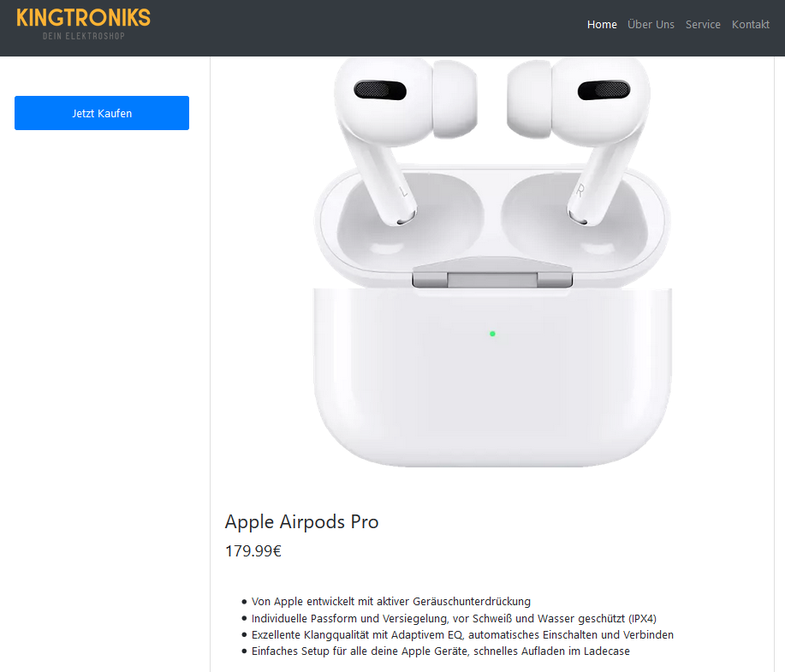The width and height of the screenshot is (785, 672).
Task: Click the R marking on the right earbud
Action: tap(580, 190)
